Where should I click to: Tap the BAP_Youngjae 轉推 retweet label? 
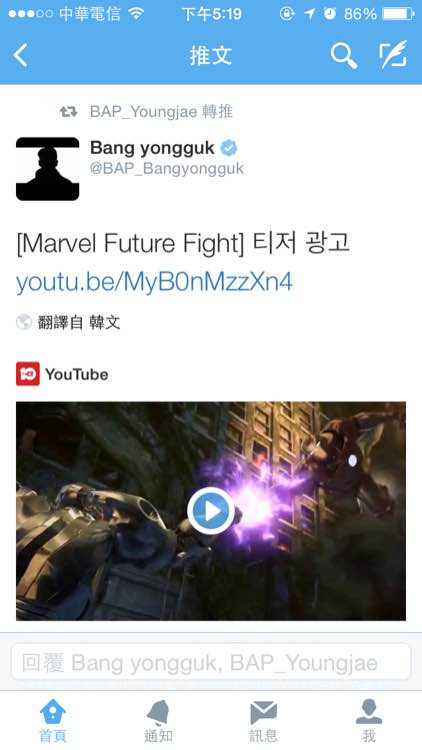pos(161,112)
